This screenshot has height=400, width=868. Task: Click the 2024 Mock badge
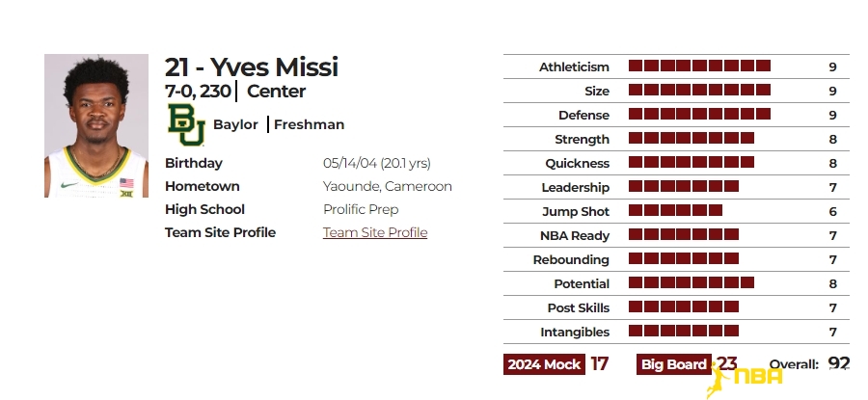pos(544,364)
